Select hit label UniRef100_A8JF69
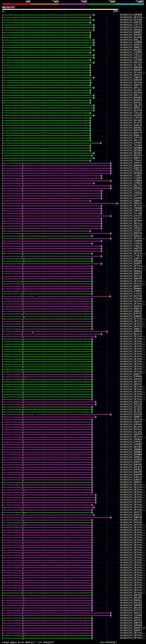Viewport: 146px width, 644px height. click(131, 82)
